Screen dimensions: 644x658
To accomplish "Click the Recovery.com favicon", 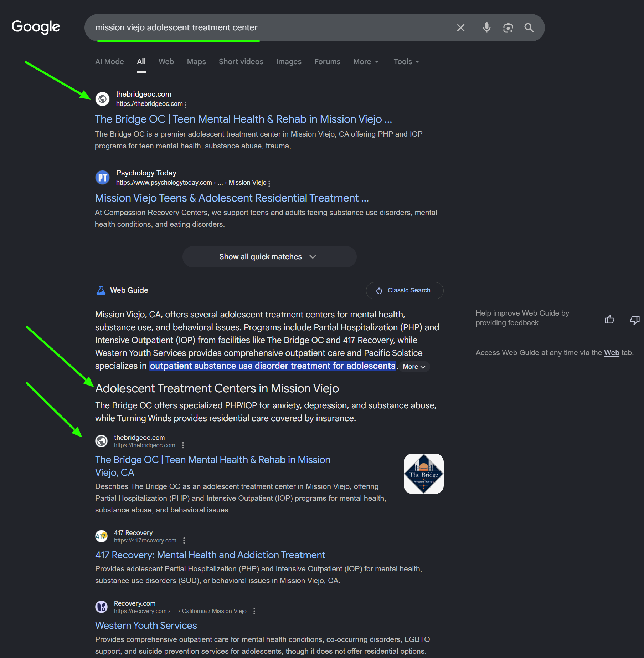I will 102,607.
